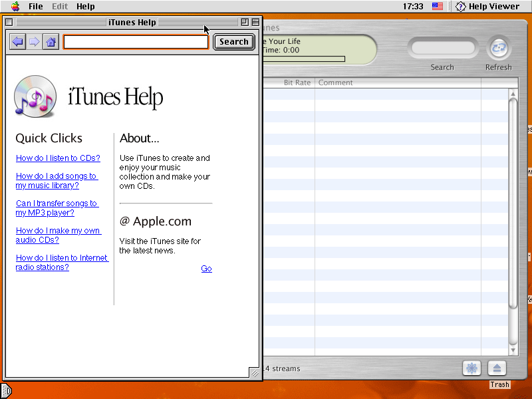Click the 'streams' count text in iTunes
This screenshot has width=532, height=399.
(282, 368)
